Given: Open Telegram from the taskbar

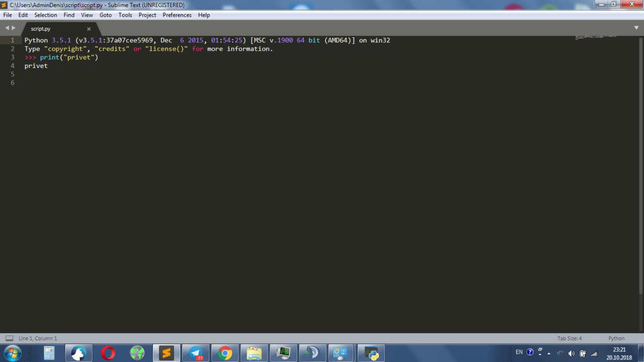Looking at the screenshot, I should tap(195, 353).
